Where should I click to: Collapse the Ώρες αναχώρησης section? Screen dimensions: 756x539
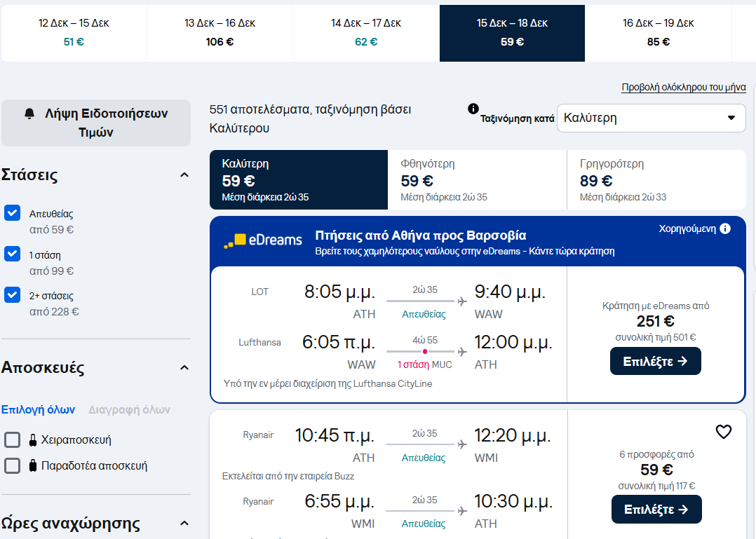(x=184, y=523)
